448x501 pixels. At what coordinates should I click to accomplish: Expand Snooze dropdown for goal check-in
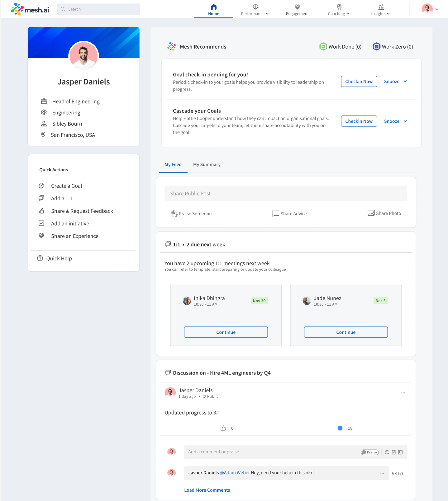395,81
